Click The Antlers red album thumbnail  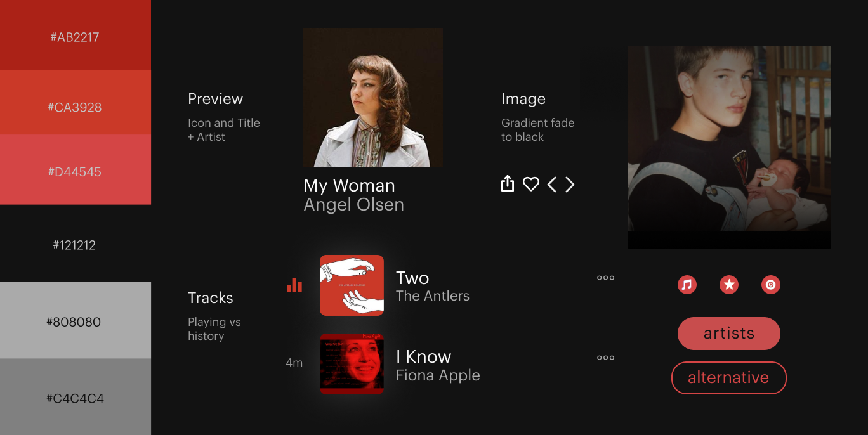pos(352,285)
